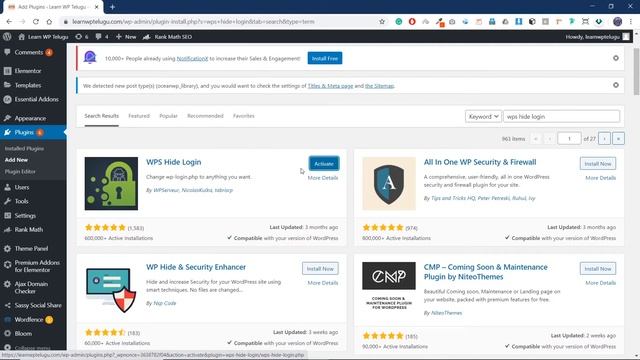The height and width of the screenshot is (360, 640).
Task: Switch to the Favorites tab
Action: [x=244, y=116]
